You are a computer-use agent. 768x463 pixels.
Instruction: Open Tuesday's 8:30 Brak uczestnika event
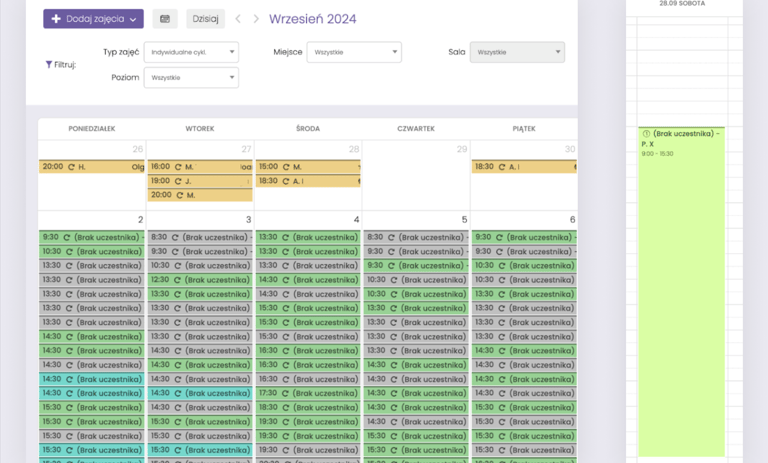click(200, 237)
